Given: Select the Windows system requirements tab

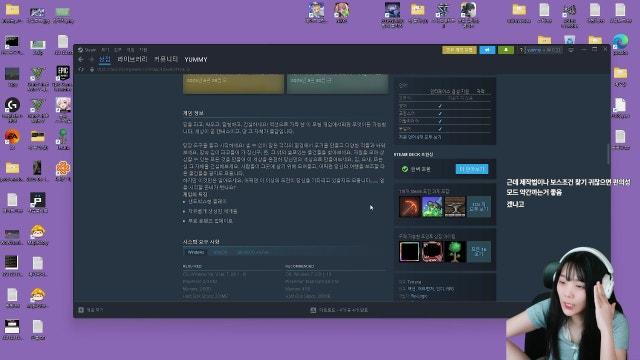Looking at the screenshot, I should (x=196, y=252).
